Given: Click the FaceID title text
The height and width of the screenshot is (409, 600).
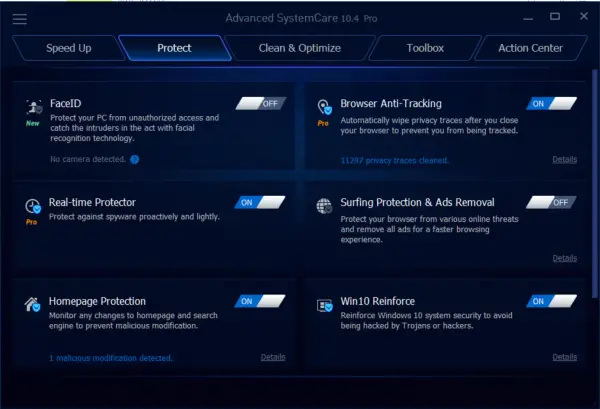Looking at the screenshot, I should coord(65,103).
